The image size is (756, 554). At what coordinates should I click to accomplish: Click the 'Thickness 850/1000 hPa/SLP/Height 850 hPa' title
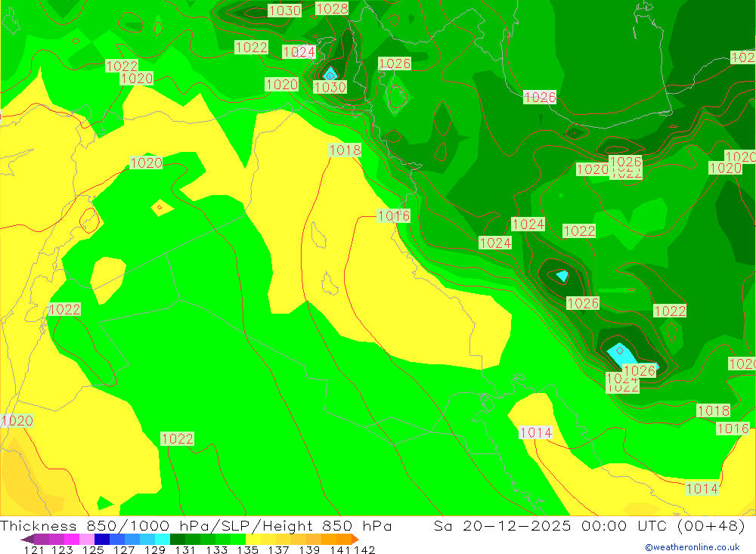196,525
